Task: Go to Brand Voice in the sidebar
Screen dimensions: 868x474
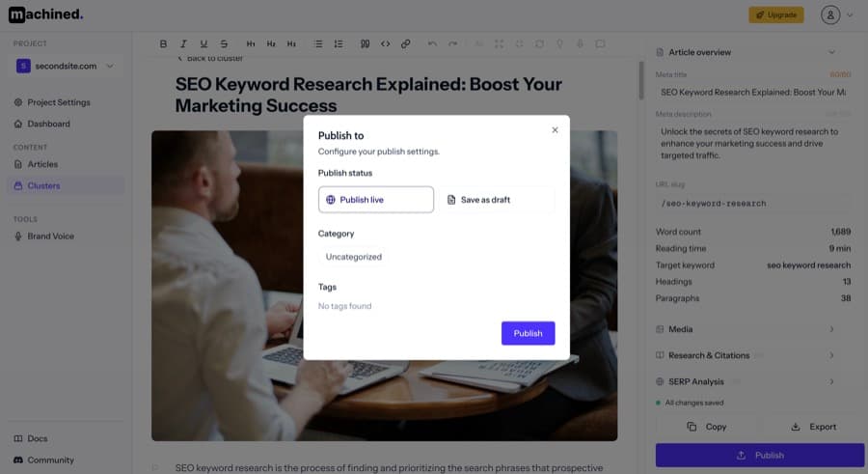Action: [x=50, y=236]
